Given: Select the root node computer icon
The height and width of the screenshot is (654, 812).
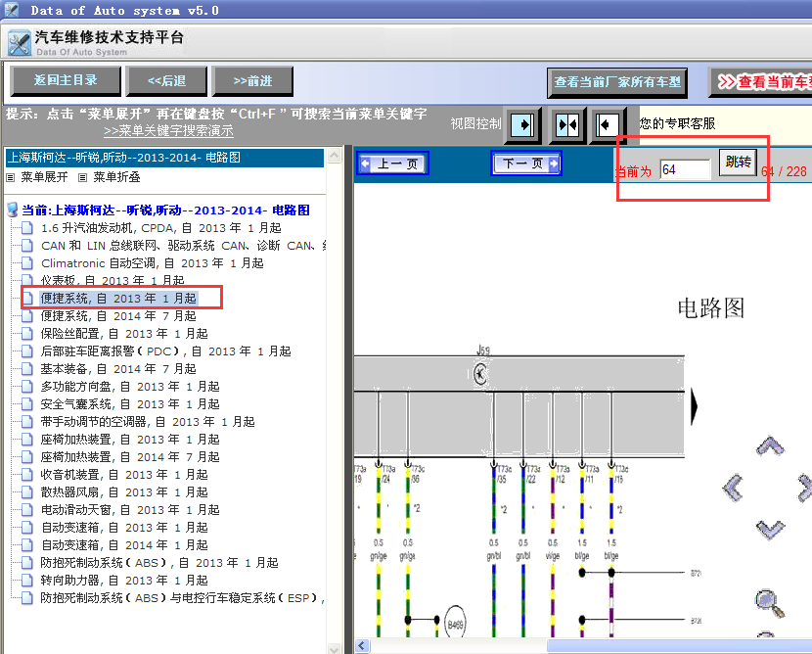Looking at the screenshot, I should tap(13, 210).
